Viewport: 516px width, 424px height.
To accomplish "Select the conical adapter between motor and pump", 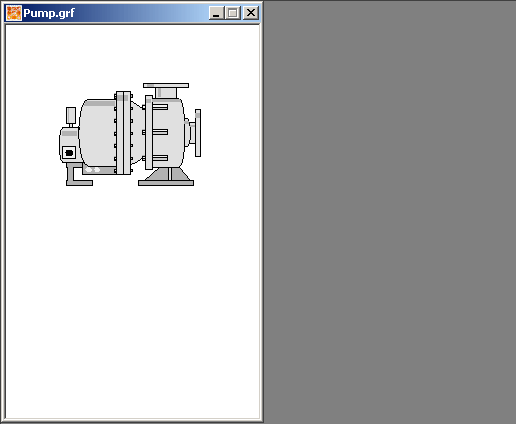I will (138, 132).
